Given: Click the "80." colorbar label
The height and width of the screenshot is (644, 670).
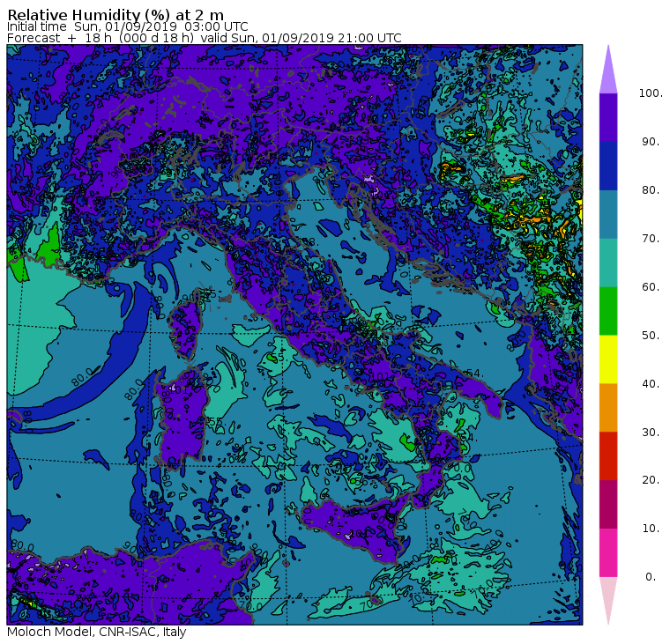Looking at the screenshot, I should coord(651,190).
